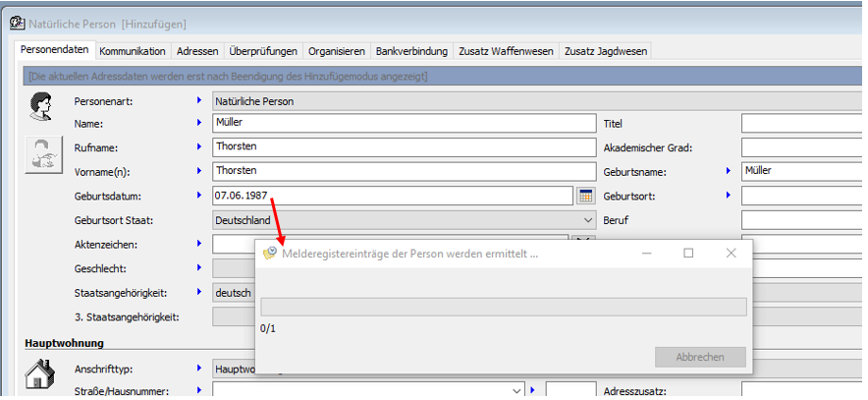Click the progress bar in the Melderegister dialog
868x400 pixels.
(x=503, y=307)
